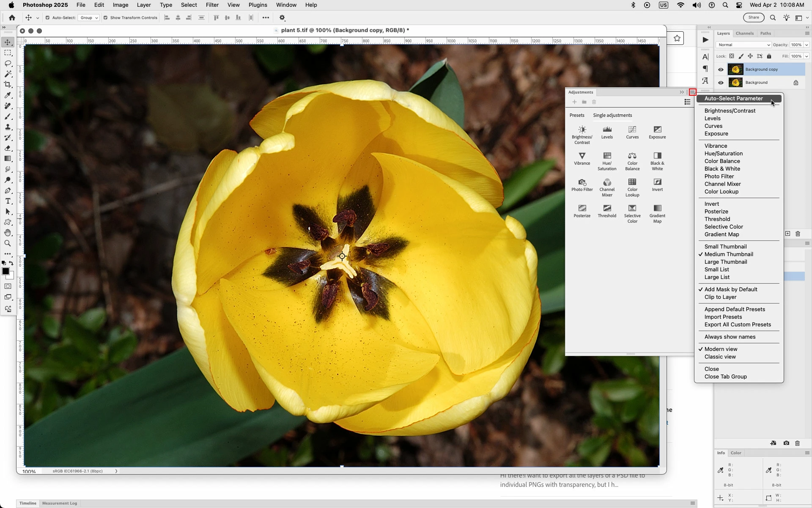Select the Lasso tool
Image resolution: width=812 pixels, height=508 pixels.
pyautogui.click(x=8, y=63)
